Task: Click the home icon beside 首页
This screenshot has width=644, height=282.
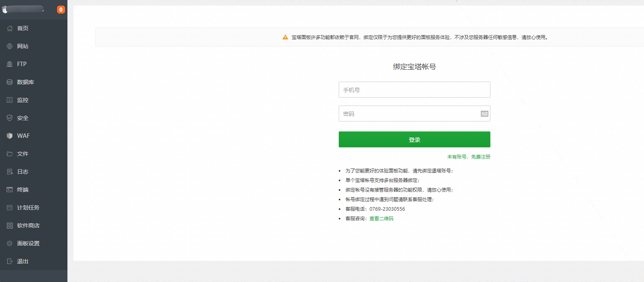Action: click(x=10, y=28)
